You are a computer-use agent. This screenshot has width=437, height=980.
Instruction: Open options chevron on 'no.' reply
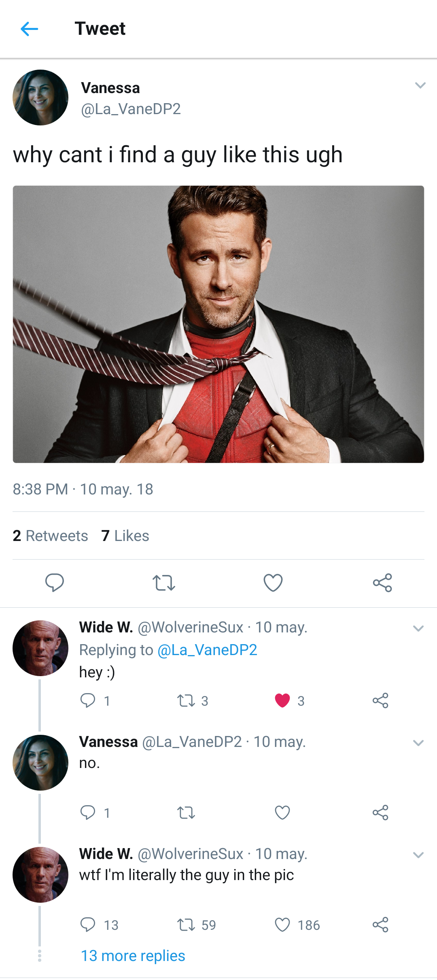(x=418, y=743)
